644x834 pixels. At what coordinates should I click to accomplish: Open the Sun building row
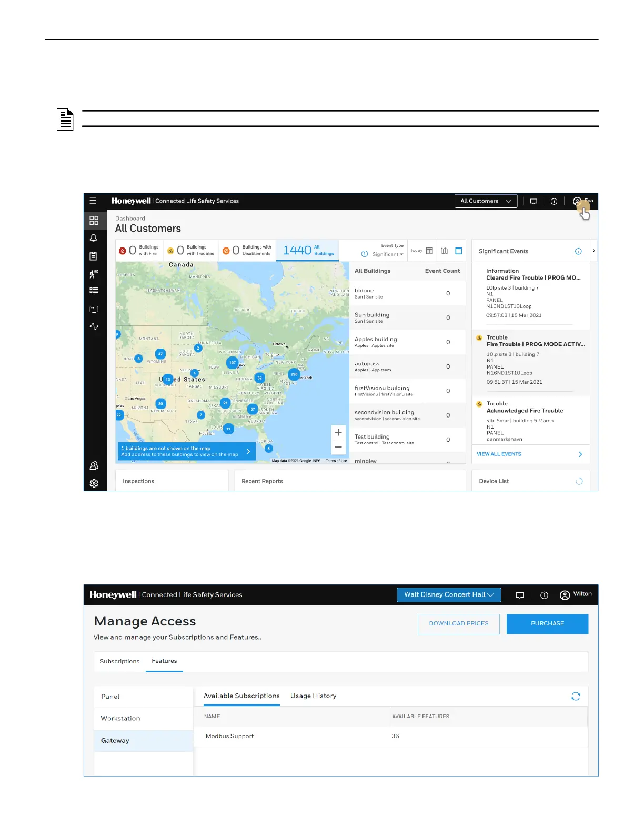(x=407, y=317)
